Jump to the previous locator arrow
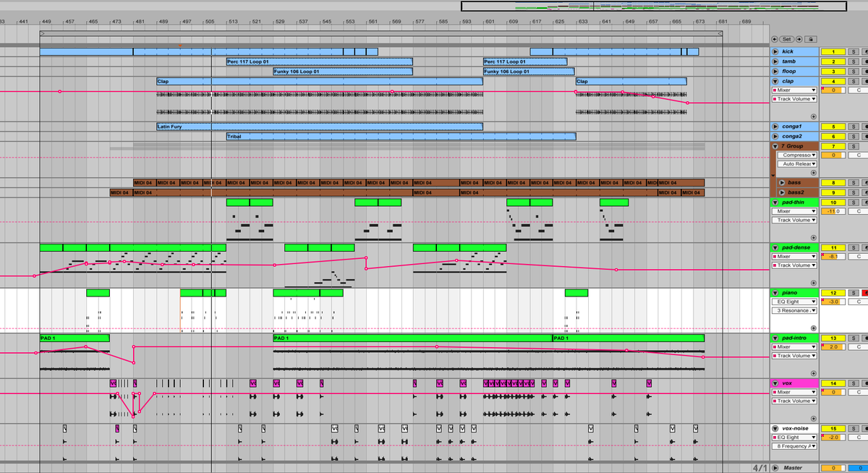The image size is (868, 473). [775, 39]
